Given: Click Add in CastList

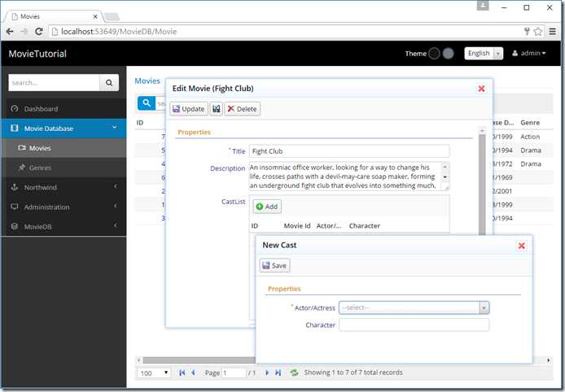Looking at the screenshot, I should [x=267, y=207].
